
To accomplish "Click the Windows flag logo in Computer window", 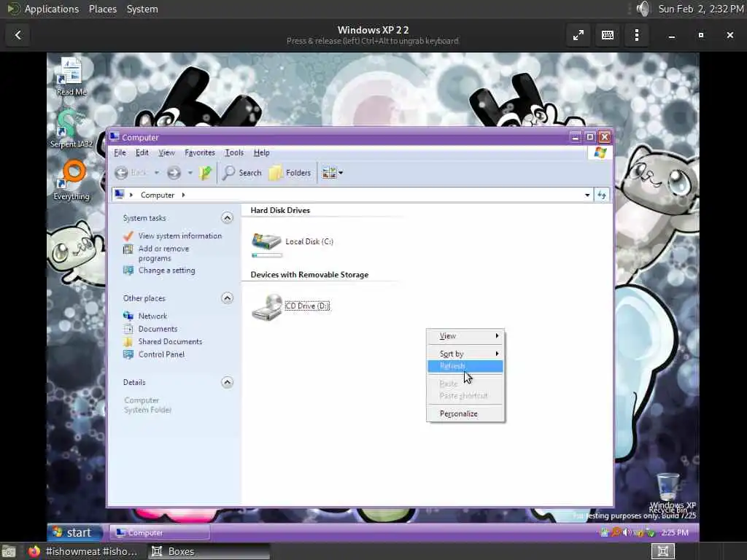I will click(x=600, y=153).
